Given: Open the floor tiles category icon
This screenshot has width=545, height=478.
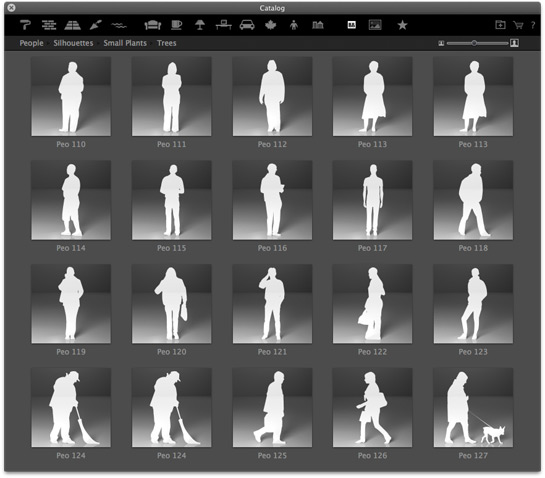Looking at the screenshot, I should point(73,25).
